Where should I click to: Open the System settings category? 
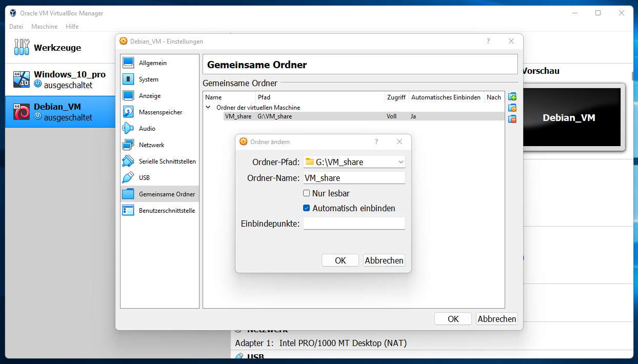point(159,79)
